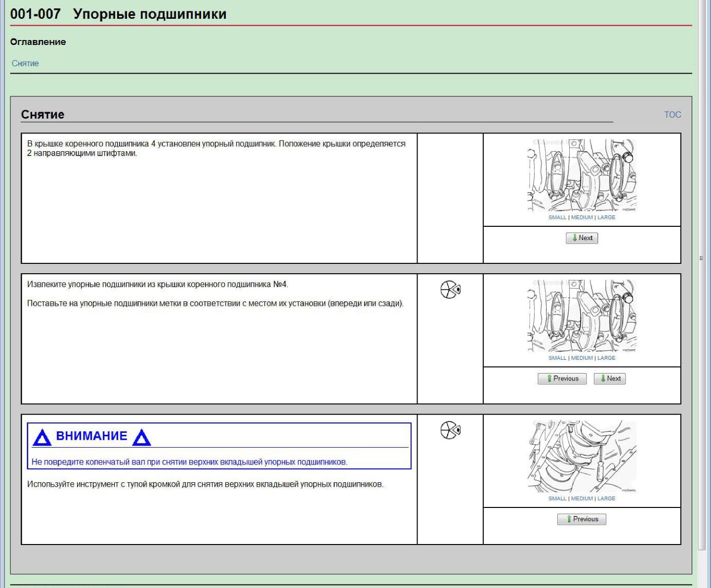
Task: Open SMALL image size in first step
Action: pyautogui.click(x=557, y=217)
